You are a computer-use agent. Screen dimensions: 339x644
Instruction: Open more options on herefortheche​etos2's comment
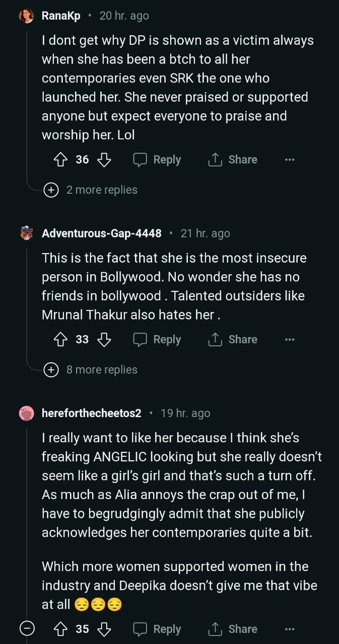289,629
